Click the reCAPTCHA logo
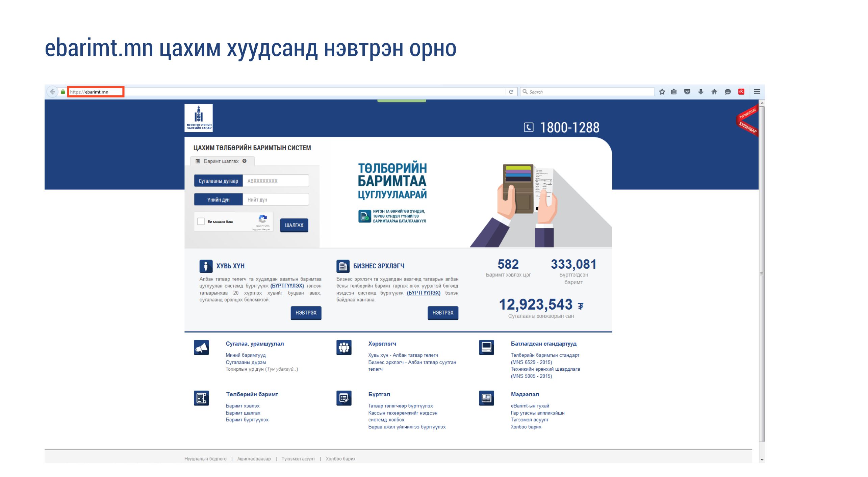The height and width of the screenshot is (477, 868). [x=263, y=219]
